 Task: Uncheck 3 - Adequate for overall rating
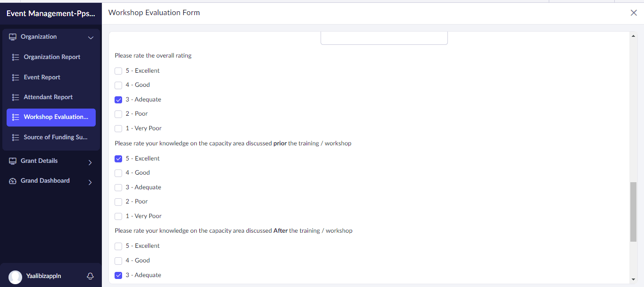(118, 100)
